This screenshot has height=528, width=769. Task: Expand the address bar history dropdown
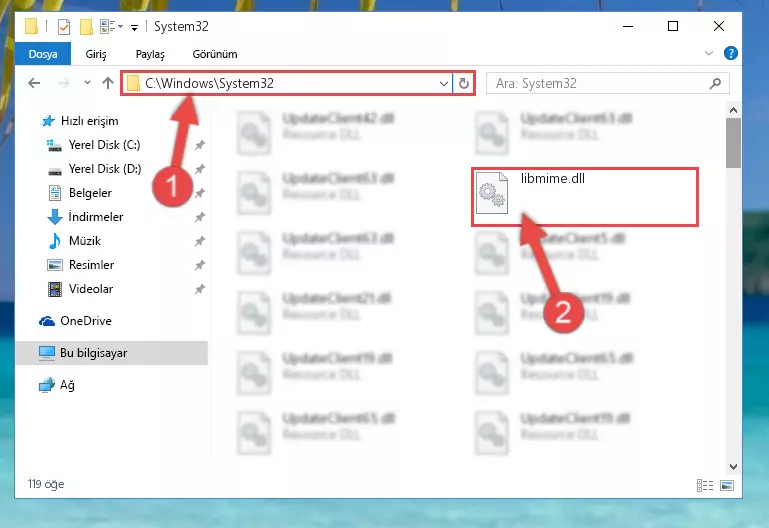click(x=444, y=83)
